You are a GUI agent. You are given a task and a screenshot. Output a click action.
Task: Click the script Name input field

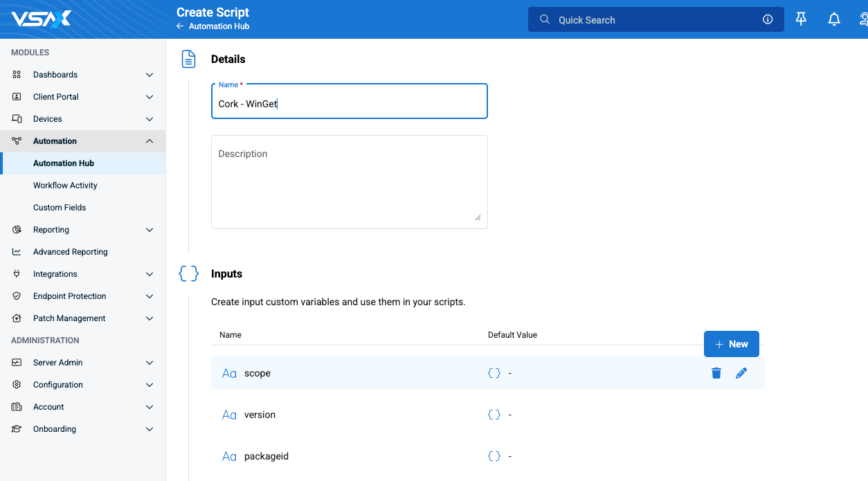(350, 101)
